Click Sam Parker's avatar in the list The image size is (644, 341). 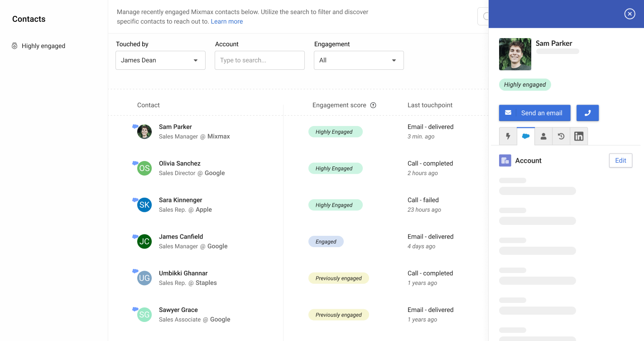(x=144, y=132)
